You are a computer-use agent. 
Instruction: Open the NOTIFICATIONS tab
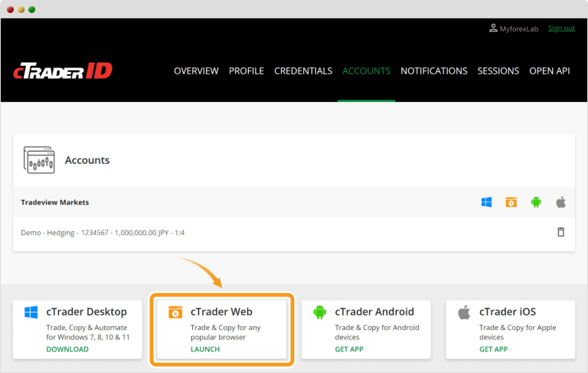[434, 71]
